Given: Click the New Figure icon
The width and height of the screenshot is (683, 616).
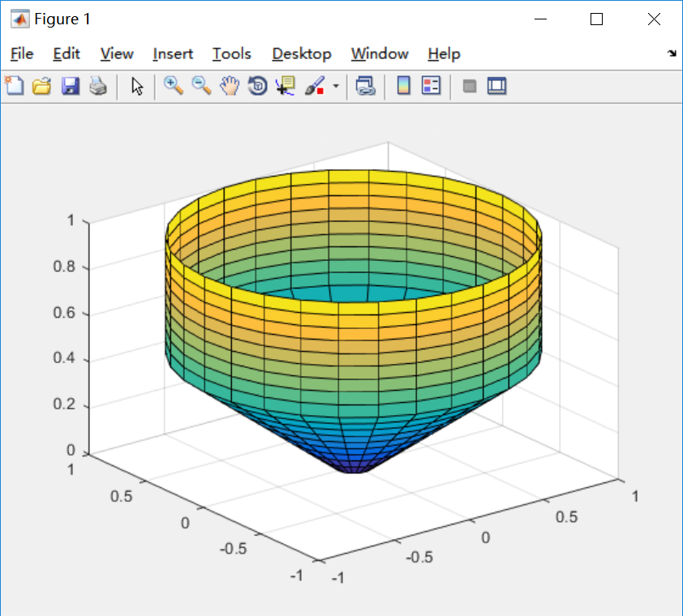Looking at the screenshot, I should tap(15, 86).
